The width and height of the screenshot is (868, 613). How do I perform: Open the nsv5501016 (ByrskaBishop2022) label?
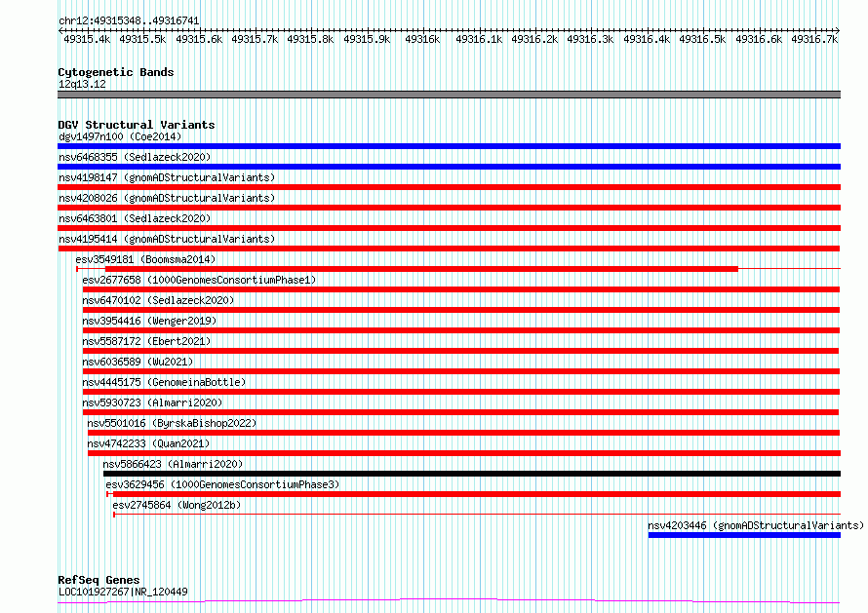coord(173,423)
